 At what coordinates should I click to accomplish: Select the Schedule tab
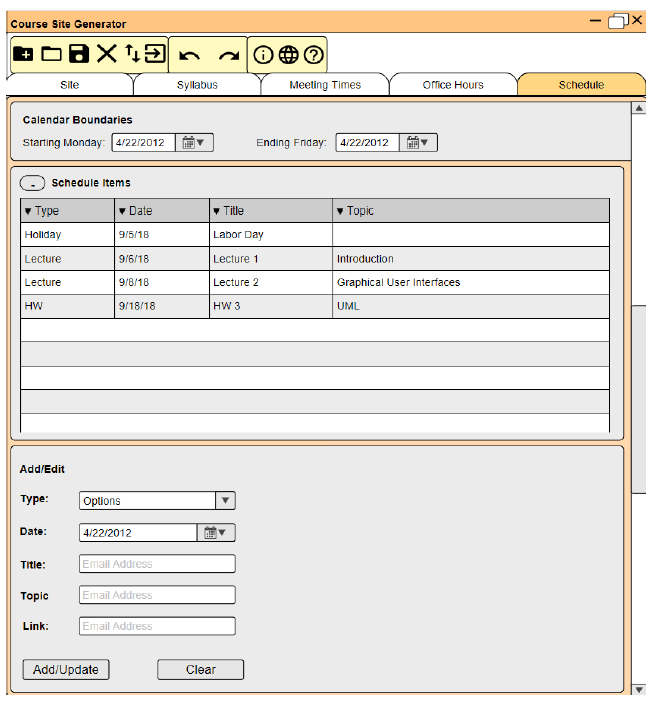581,85
